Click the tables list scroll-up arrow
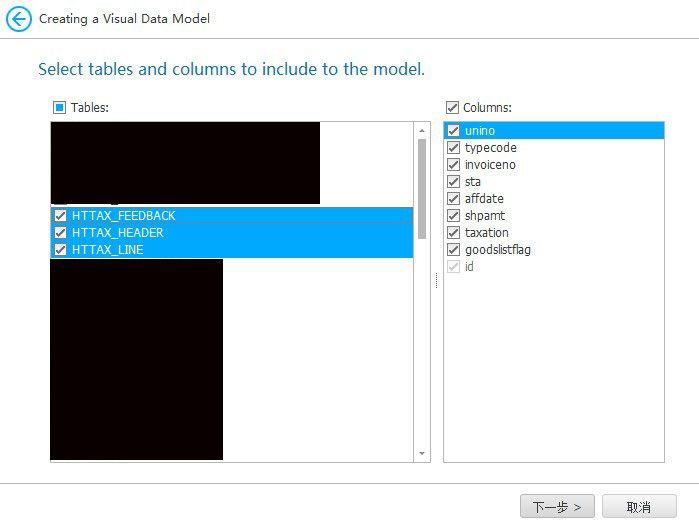This screenshot has height=528, width=699. (422, 130)
